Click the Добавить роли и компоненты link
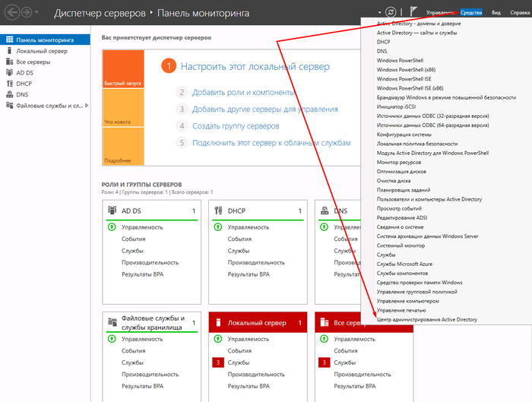 click(x=243, y=92)
